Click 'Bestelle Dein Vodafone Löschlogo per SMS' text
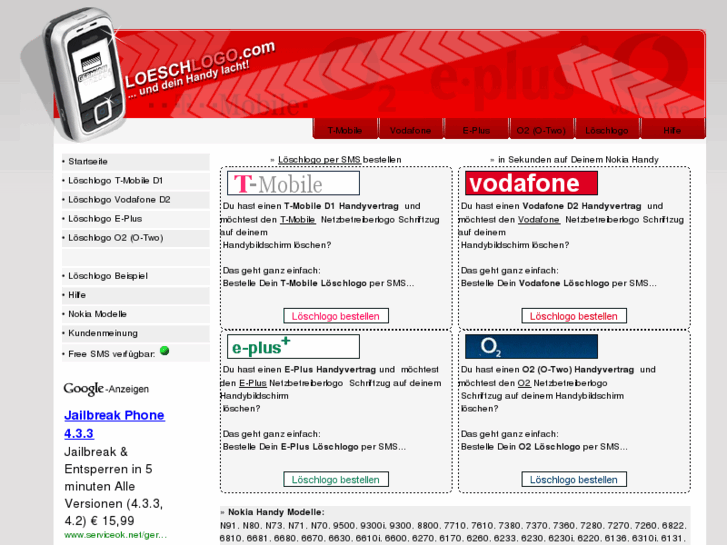 point(559,283)
